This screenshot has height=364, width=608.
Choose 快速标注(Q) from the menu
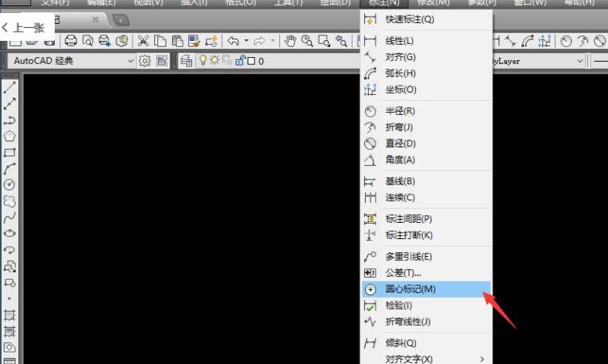427,19
